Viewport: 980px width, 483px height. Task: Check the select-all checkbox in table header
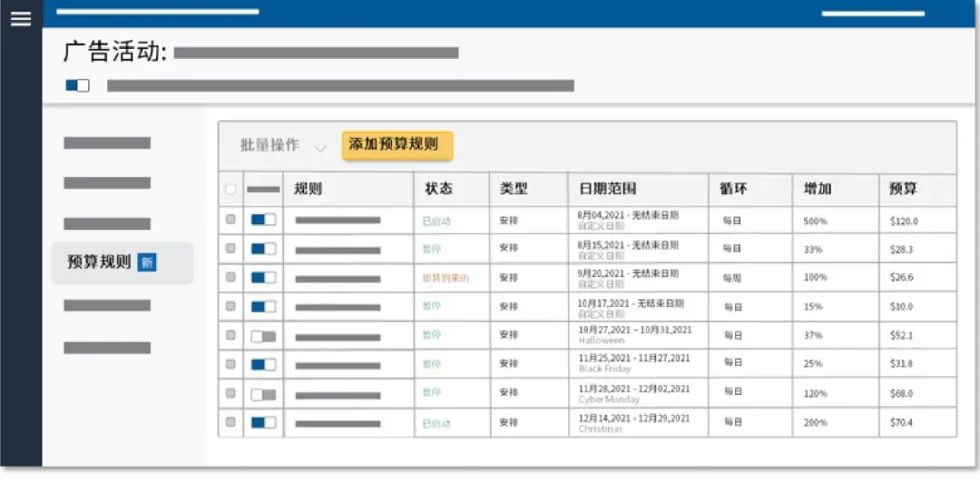230,189
